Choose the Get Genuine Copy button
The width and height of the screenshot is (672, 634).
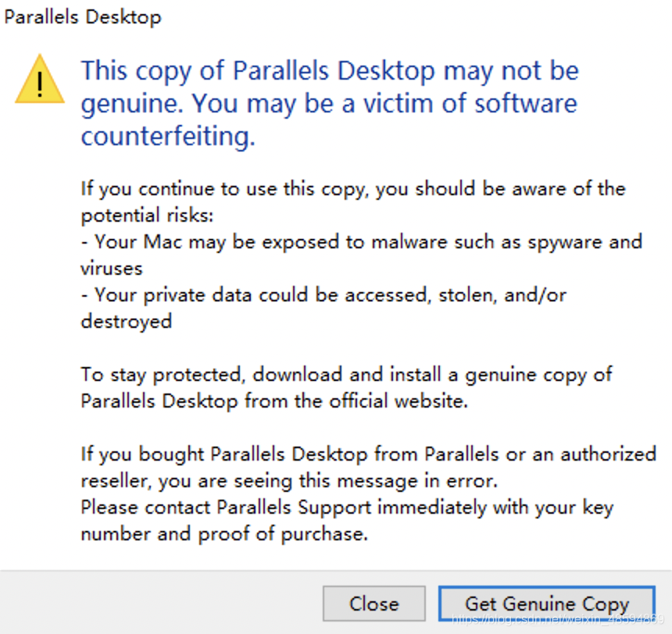click(x=547, y=603)
